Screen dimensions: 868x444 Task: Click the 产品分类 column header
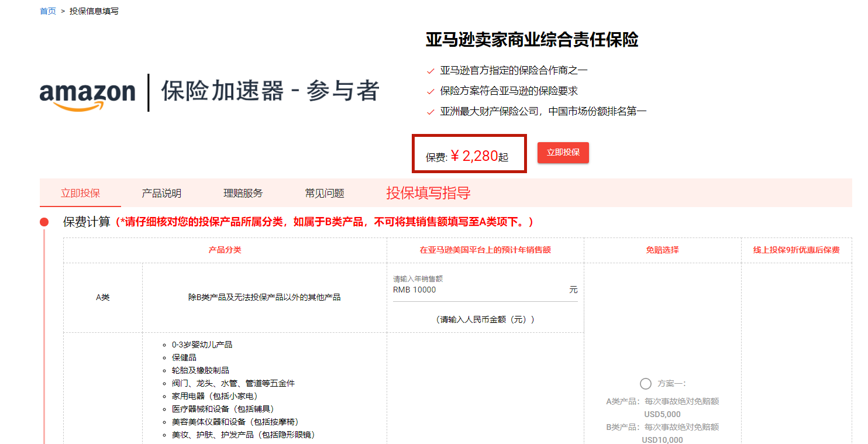click(225, 250)
